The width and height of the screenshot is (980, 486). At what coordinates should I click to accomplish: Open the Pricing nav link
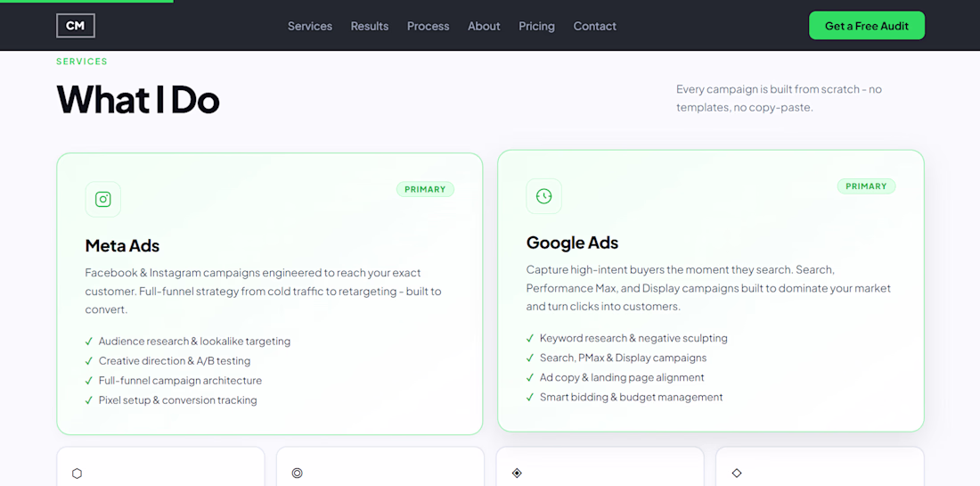coord(537,26)
